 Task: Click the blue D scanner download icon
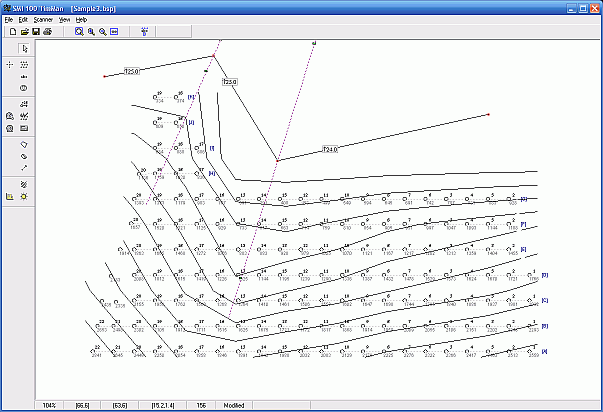145,32
